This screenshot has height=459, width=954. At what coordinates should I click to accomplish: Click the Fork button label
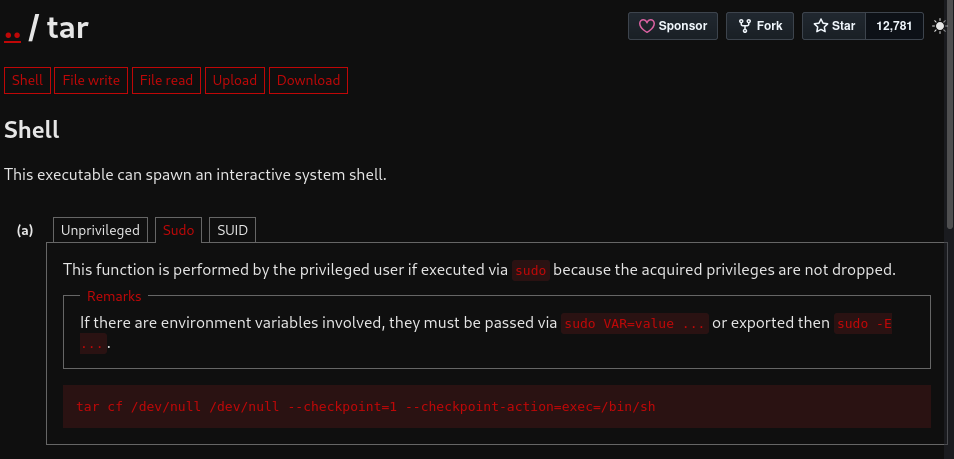coord(770,26)
